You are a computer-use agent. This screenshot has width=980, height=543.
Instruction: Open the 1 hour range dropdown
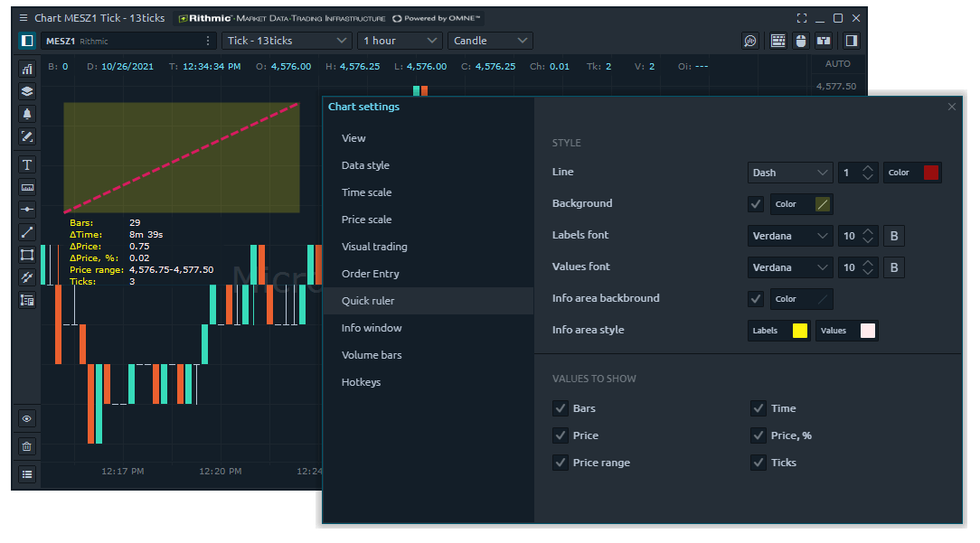(400, 41)
